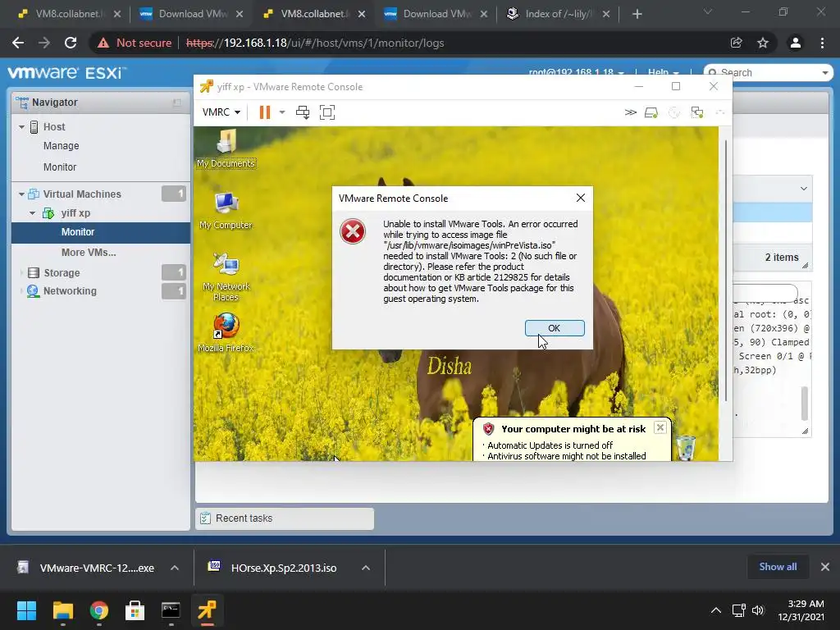Open the power options arrow next to pause
Screen dimensions: 840x630
(282, 112)
